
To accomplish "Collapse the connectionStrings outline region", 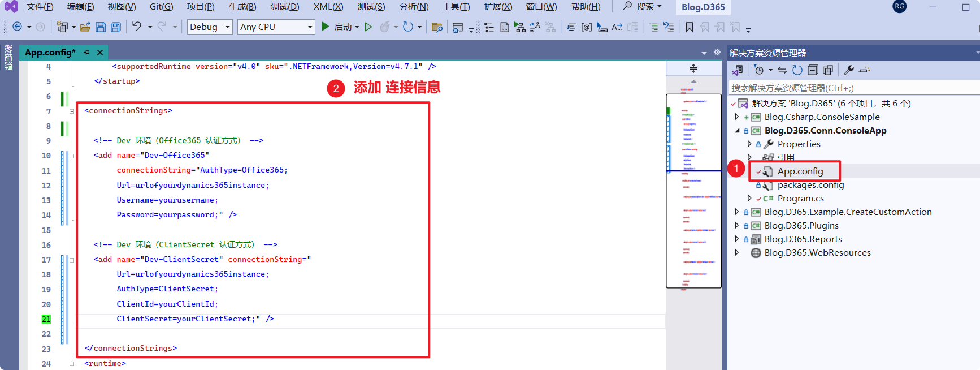I will (72, 111).
